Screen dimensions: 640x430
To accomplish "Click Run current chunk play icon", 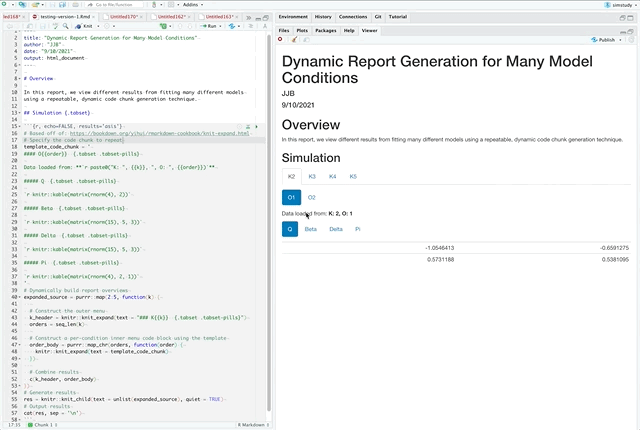I will [x=256, y=126].
